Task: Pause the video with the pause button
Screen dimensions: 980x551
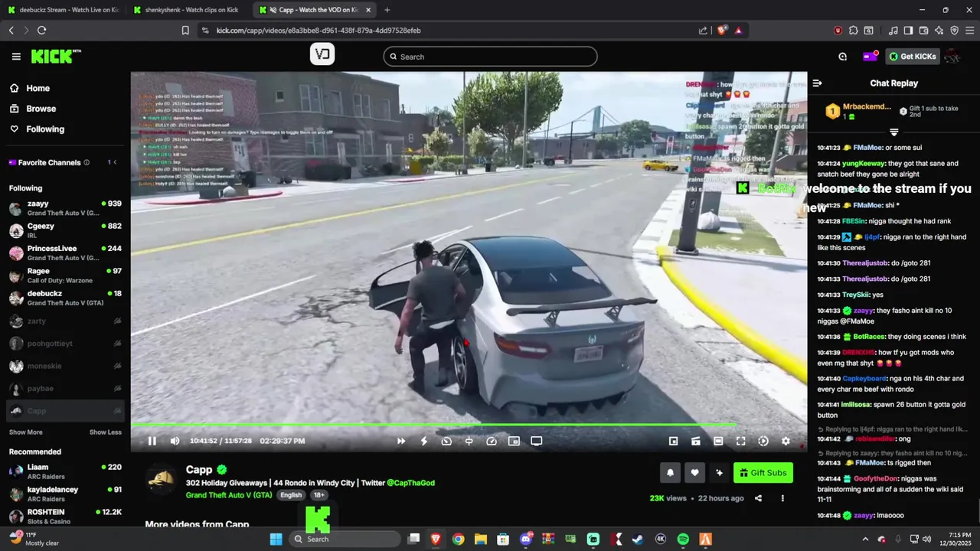Action: pos(152,441)
